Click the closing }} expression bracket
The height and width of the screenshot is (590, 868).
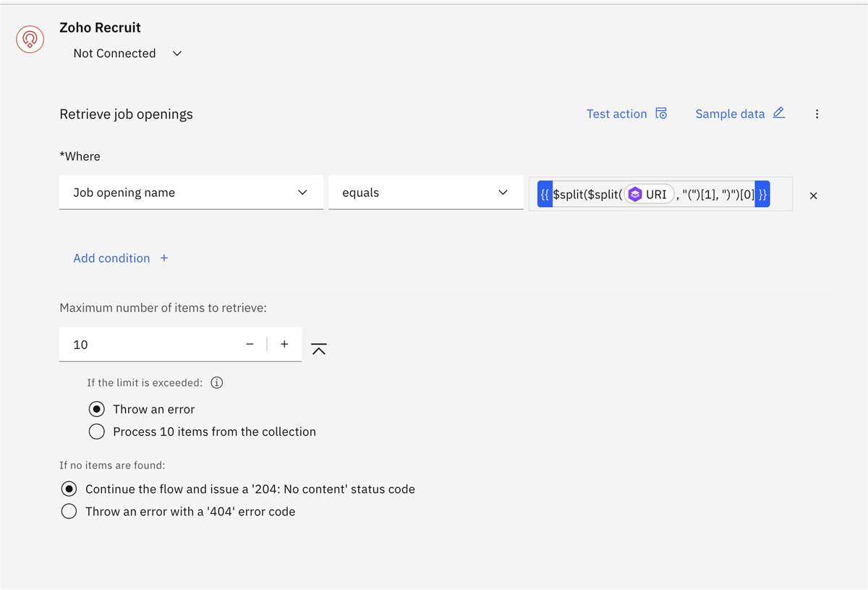[762, 194]
